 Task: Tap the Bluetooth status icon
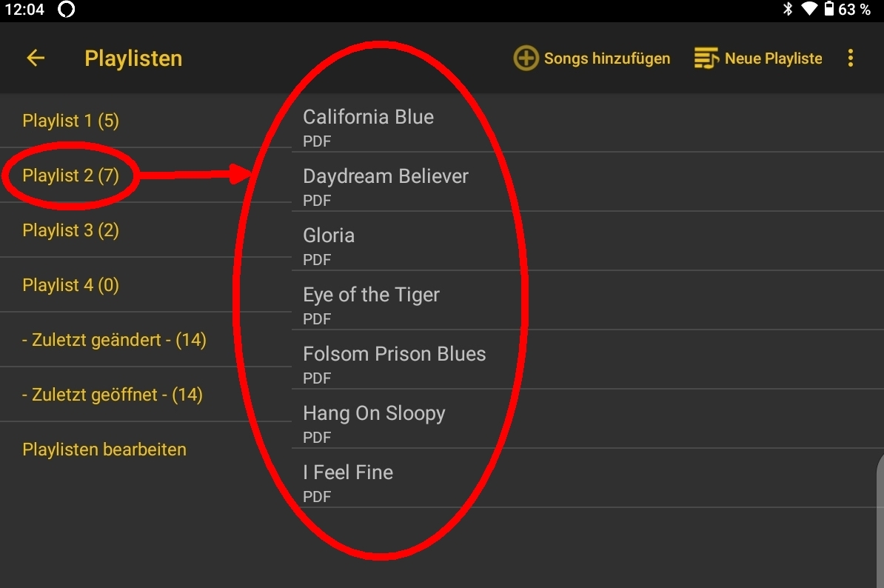788,10
